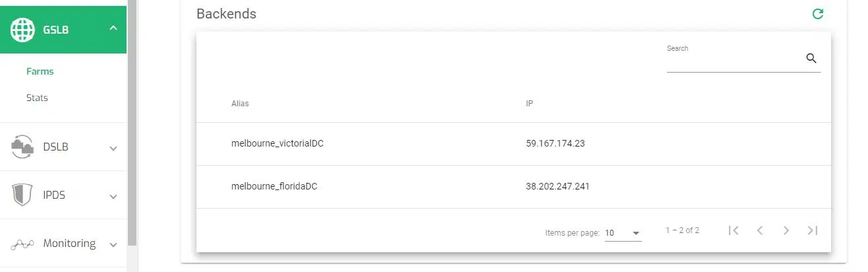Jump to last page of backends
The width and height of the screenshot is (868, 272).
click(813, 230)
